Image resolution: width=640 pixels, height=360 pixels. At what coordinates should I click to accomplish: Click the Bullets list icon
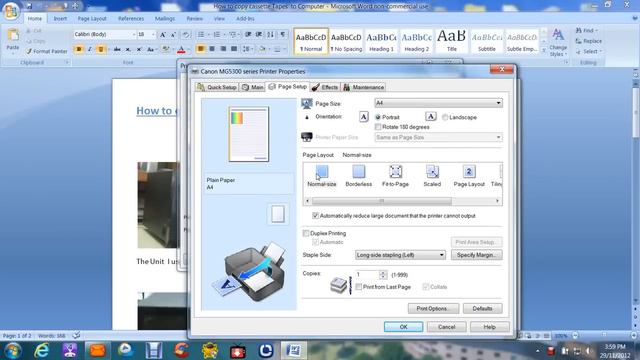[x=201, y=35]
